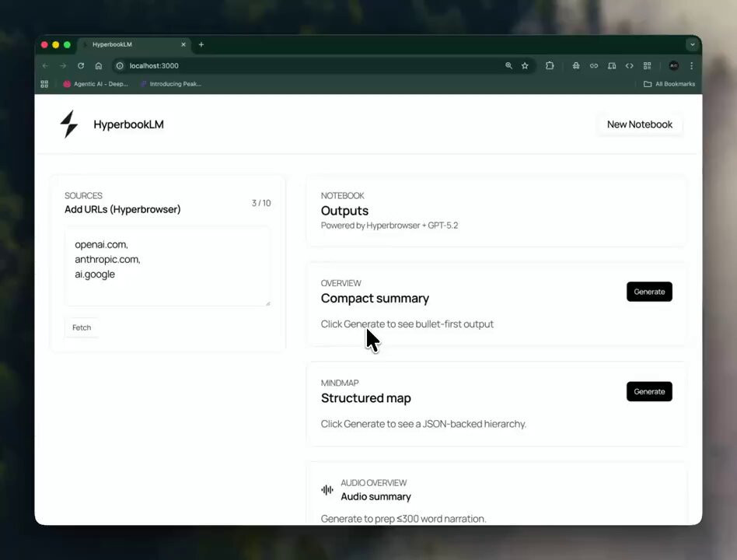Viewport: 737px width, 560px height.
Task: Click the Fetch button
Action: coord(82,327)
